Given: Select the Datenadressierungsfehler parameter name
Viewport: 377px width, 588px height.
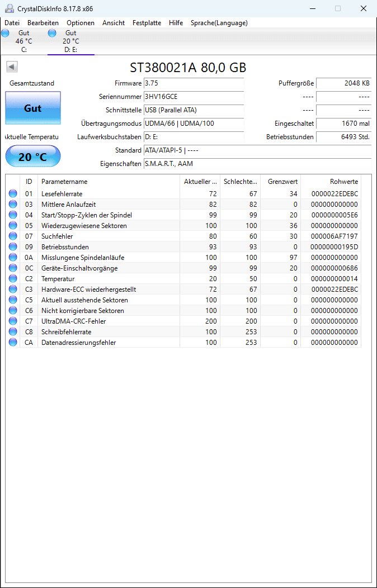Looking at the screenshot, I should (x=79, y=343).
